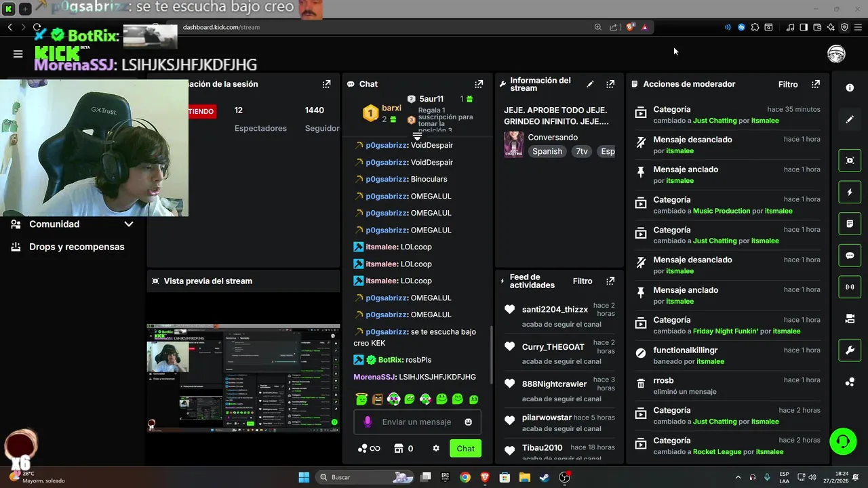868x488 pixels.
Task: Open santi2204_thizzx in activity feed
Action: pos(555,310)
